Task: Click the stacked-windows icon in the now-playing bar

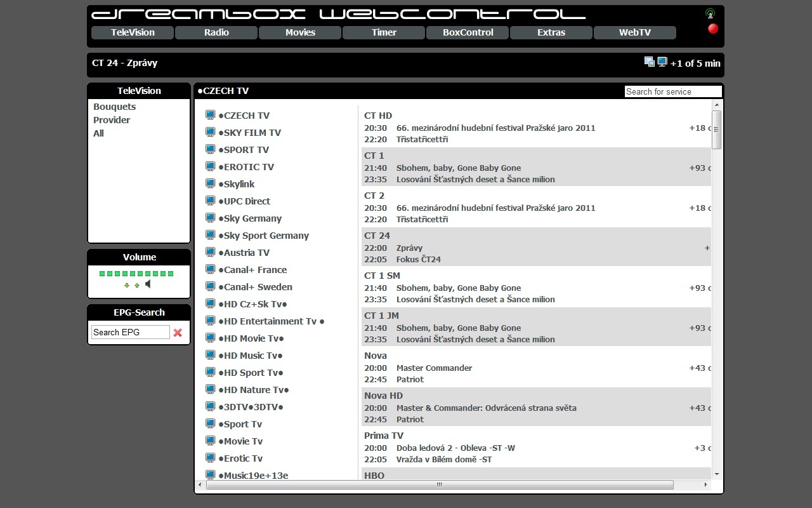Action: tap(650, 62)
